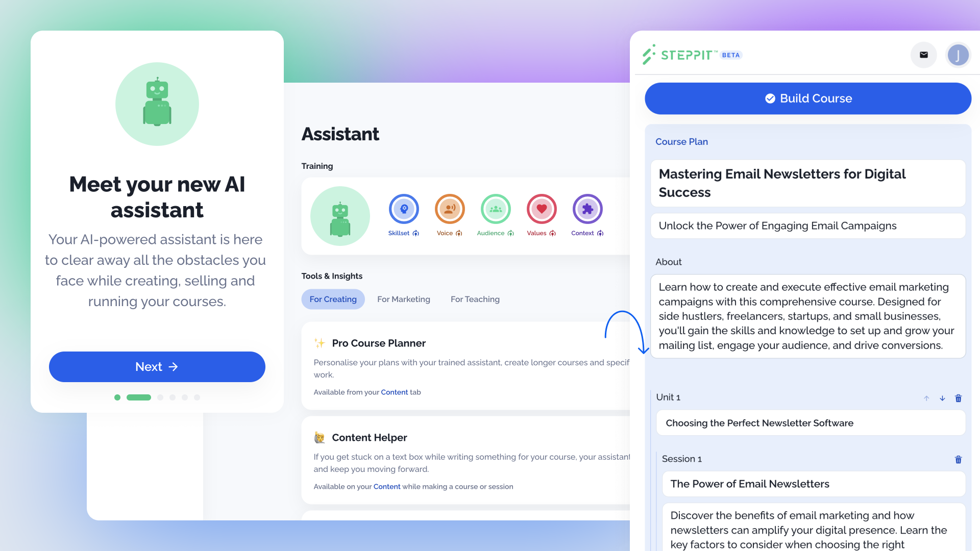
Task: Click the AI assistant robot icon
Action: click(156, 103)
